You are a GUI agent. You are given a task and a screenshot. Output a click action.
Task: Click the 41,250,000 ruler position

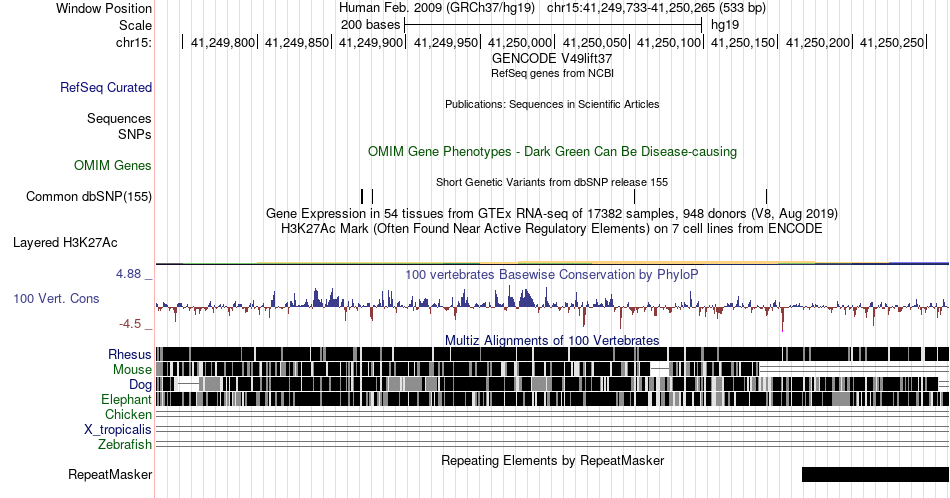(x=520, y=42)
